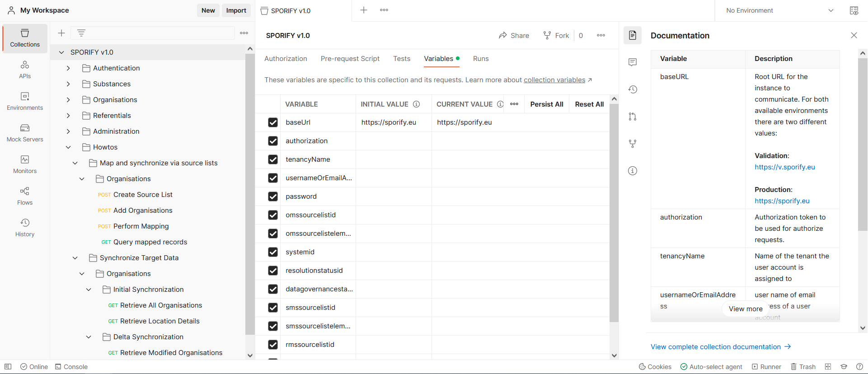Screen dimensions: 868x374
Task: Collapse the Howtos folder
Action: click(68, 147)
